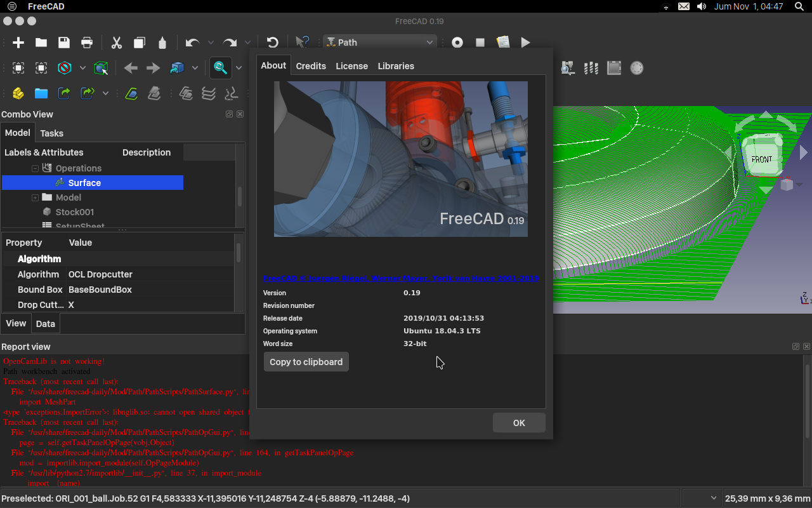Save document with floppy disk icon
The height and width of the screenshot is (508, 812).
(64, 43)
